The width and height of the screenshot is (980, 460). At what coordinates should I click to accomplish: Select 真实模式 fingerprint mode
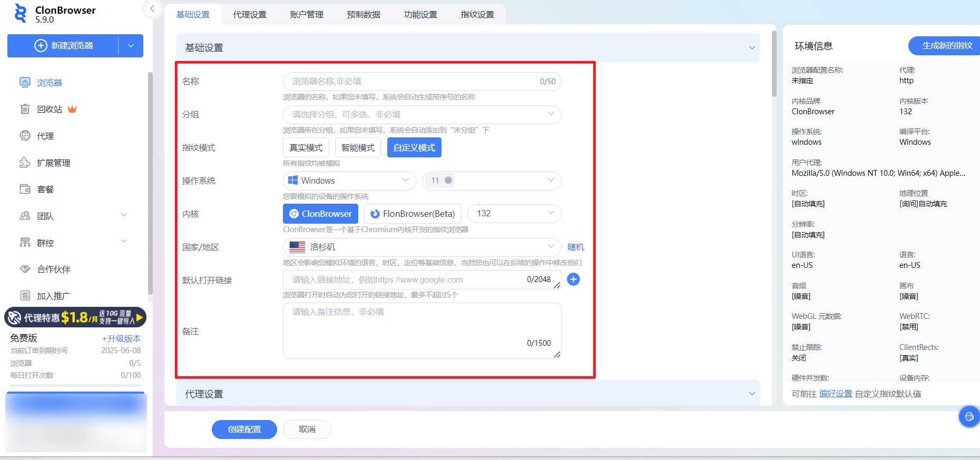click(306, 148)
